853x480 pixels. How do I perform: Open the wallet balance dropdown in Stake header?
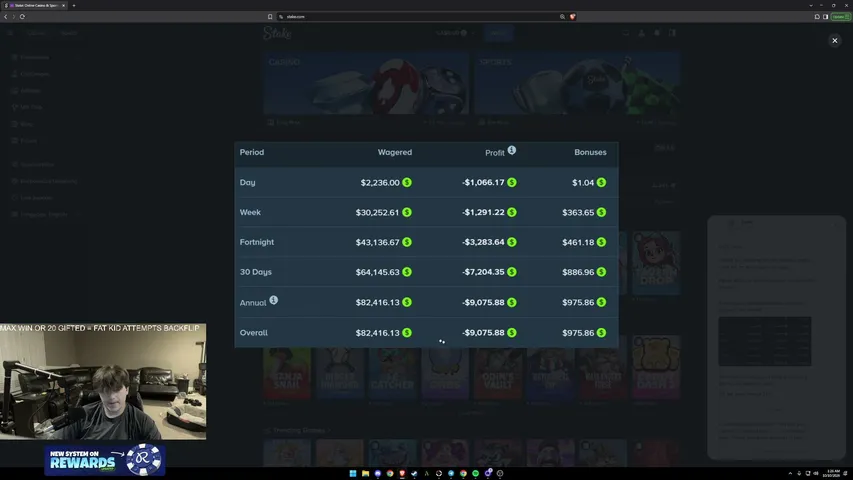tap(455, 33)
